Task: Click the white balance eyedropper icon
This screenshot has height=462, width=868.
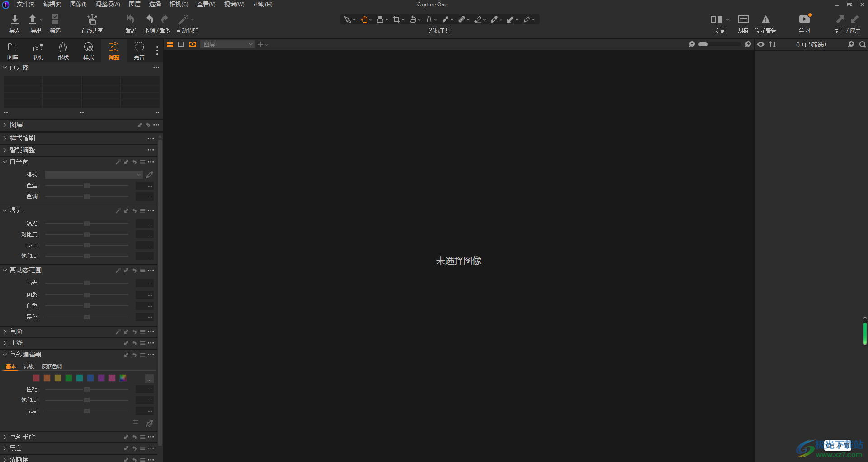Action: [x=150, y=175]
